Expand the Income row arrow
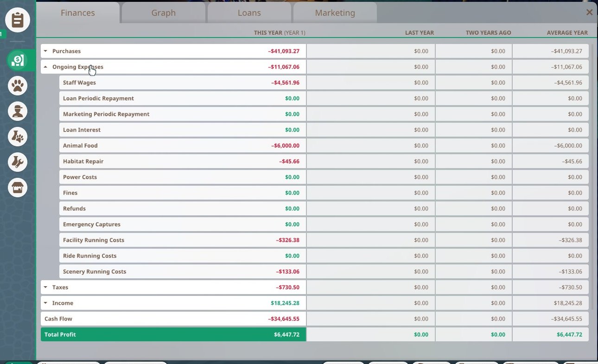The width and height of the screenshot is (598, 364). coord(45,303)
